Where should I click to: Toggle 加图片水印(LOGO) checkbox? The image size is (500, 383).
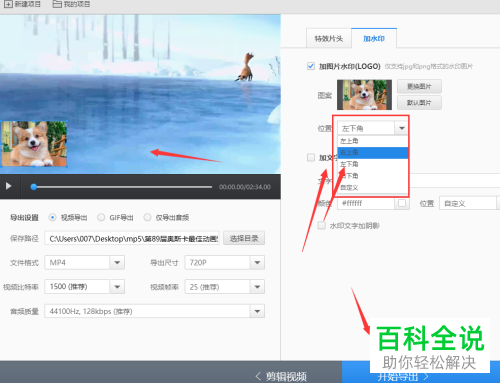coord(311,66)
